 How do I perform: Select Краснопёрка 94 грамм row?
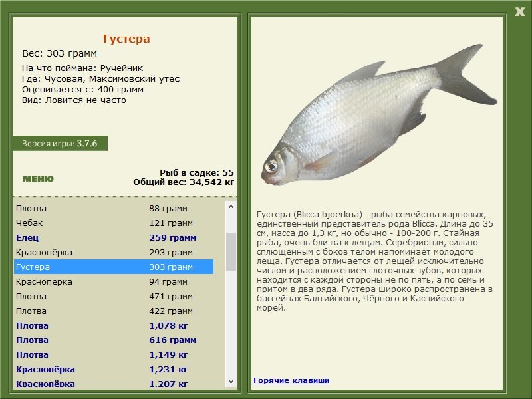coord(114,281)
